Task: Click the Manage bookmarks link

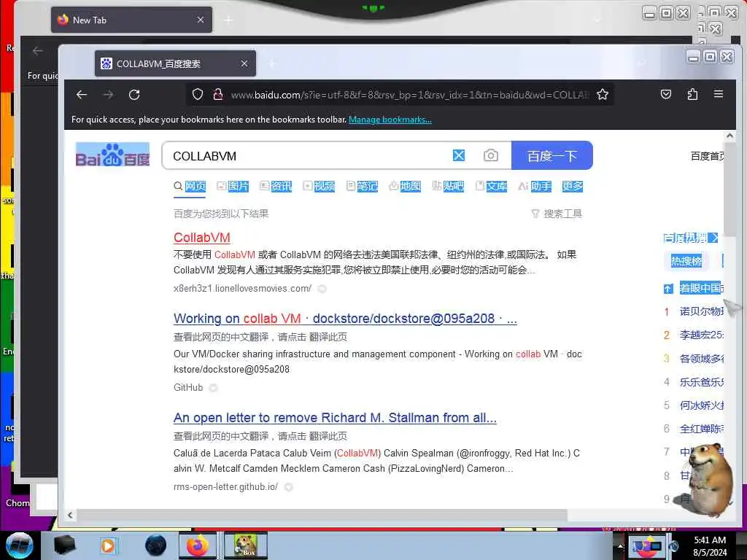Action: click(390, 120)
